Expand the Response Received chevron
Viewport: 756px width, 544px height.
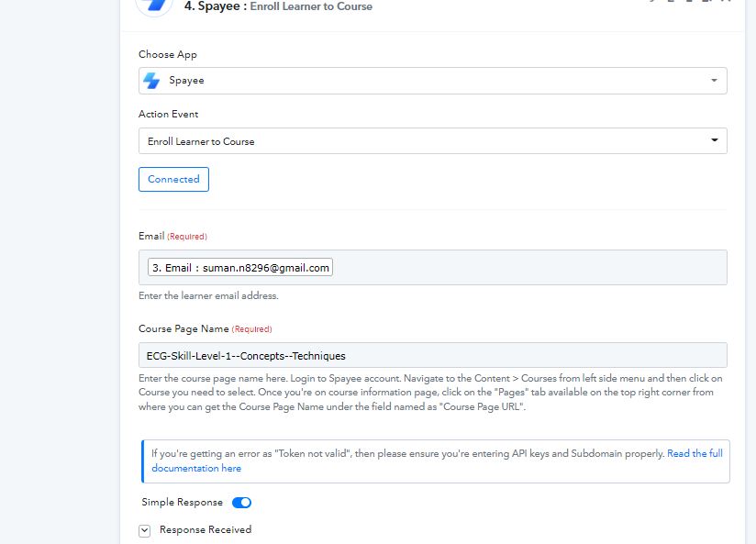pos(145,530)
